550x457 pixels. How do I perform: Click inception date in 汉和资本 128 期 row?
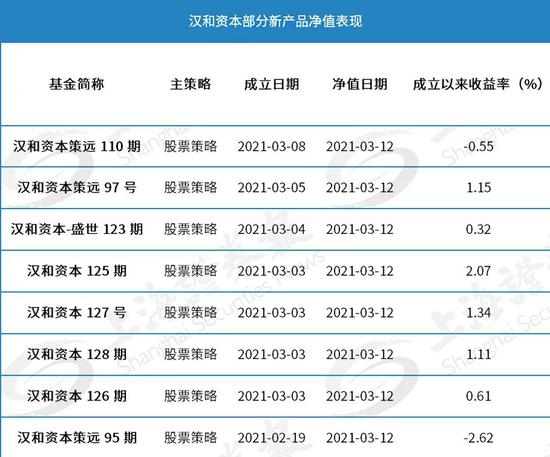click(x=271, y=355)
